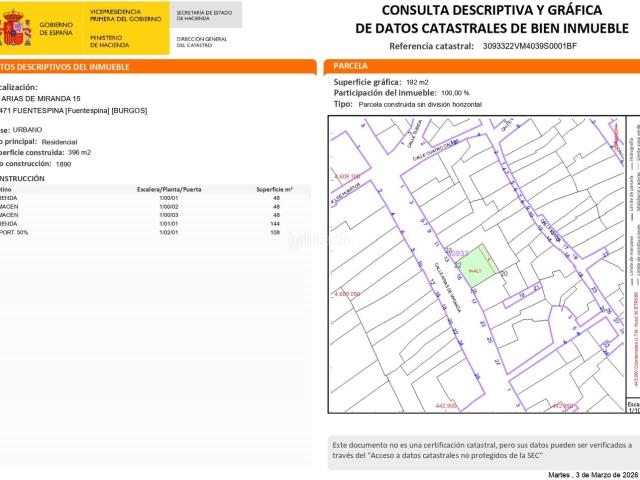The width and height of the screenshot is (640, 480).
Task: Click 'DE DATOS CATASTRALES DE BIEN INMUEBLE' heading
Action: click(x=492, y=28)
